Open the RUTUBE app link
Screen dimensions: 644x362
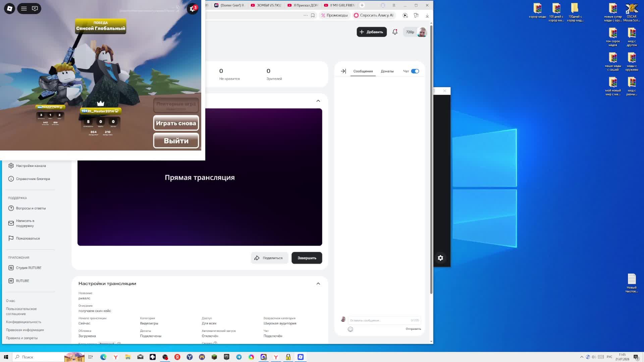19,281
